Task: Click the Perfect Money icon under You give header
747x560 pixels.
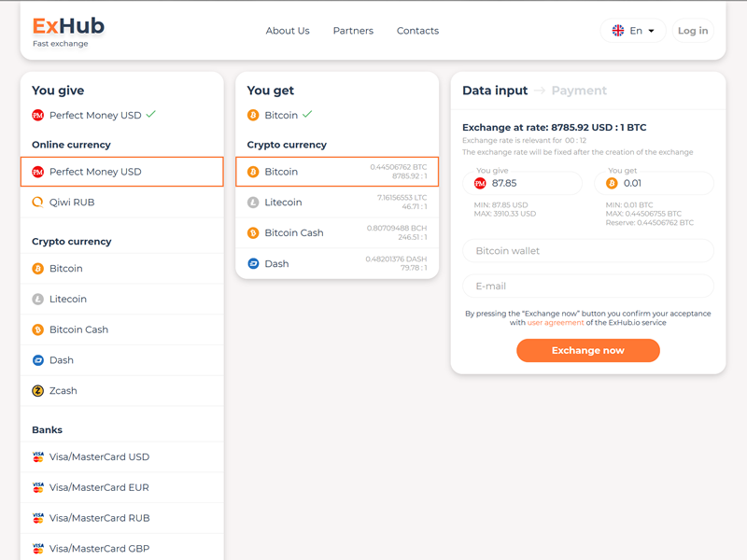Action: tap(37, 115)
